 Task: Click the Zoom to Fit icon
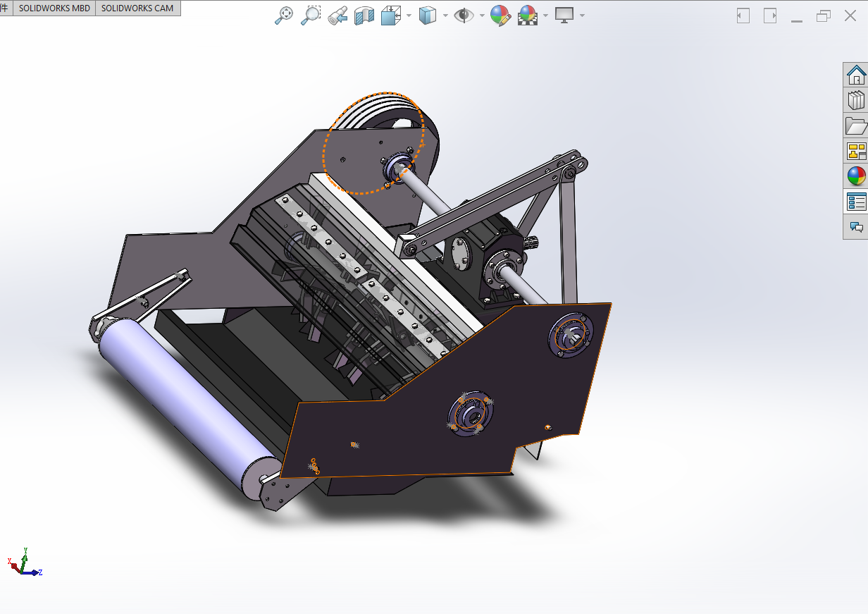coord(283,16)
